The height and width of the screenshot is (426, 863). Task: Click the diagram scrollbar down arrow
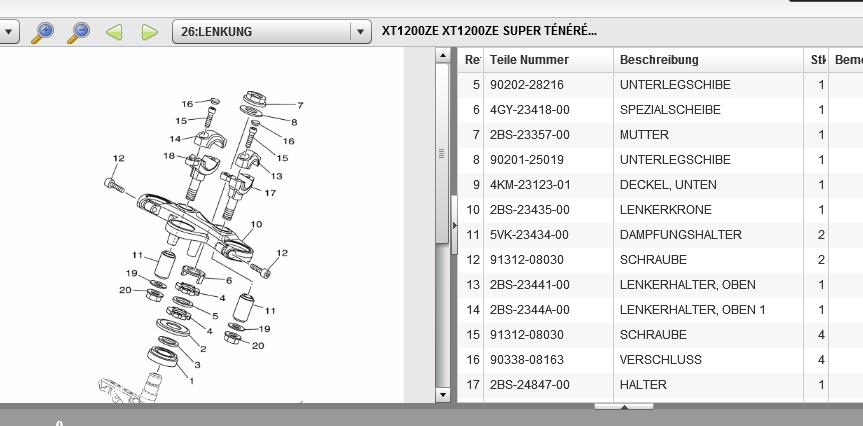443,396
